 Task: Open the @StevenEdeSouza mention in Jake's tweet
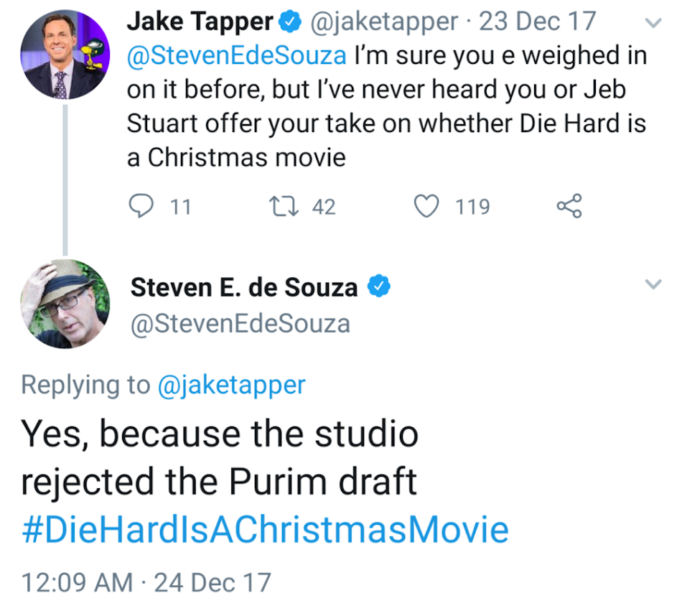[x=238, y=55]
